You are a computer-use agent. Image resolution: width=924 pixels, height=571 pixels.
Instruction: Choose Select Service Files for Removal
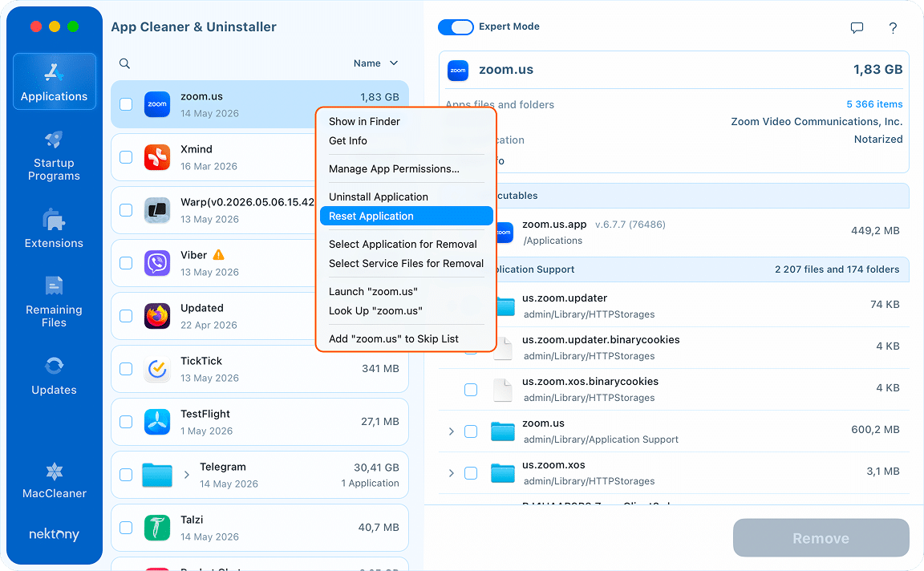[406, 263]
